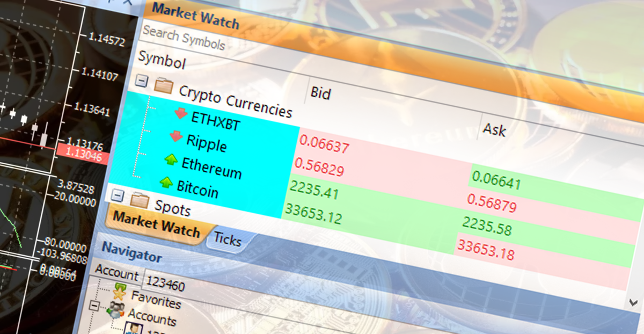The image size is (644, 334).
Task: Collapse the Accounts tree in Navigator
Action: [95, 306]
